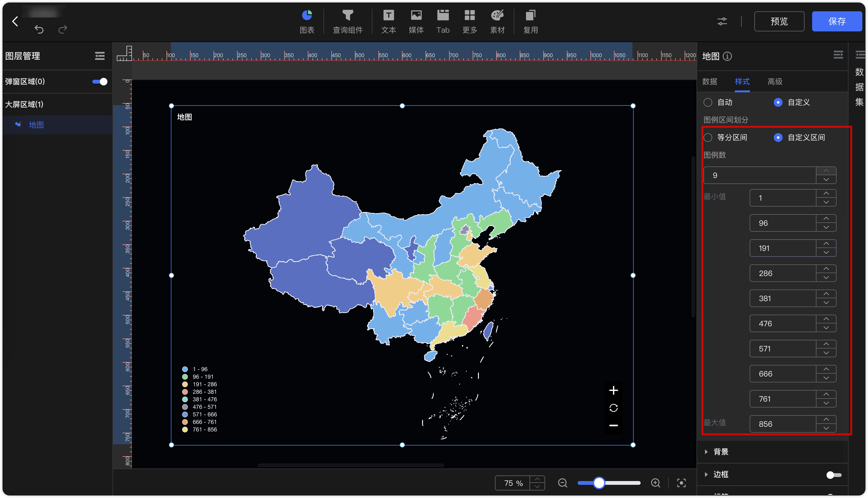Increase the 图例数 value
Screen dimensions: 868x498
(x=826, y=171)
